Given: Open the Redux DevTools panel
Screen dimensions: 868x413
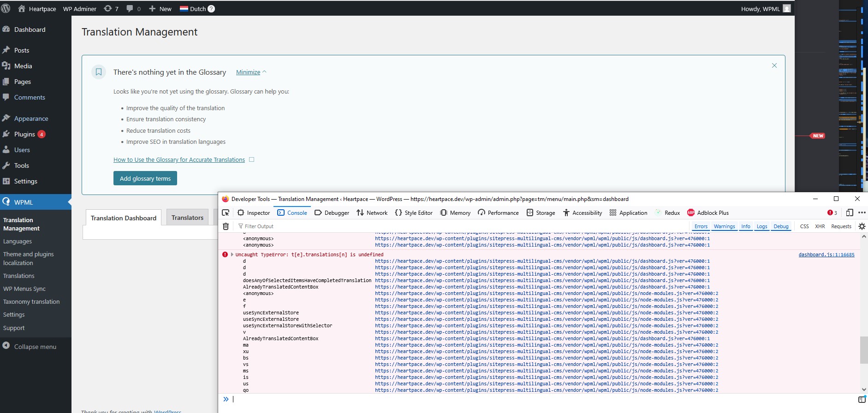Looking at the screenshot, I should 667,212.
